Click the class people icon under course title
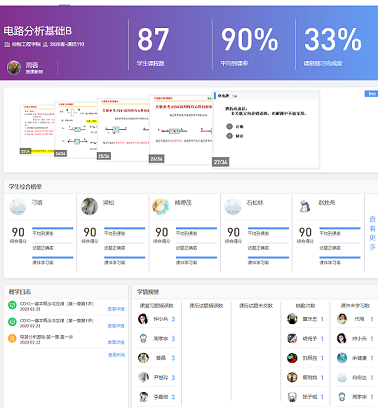 [x=45, y=44]
